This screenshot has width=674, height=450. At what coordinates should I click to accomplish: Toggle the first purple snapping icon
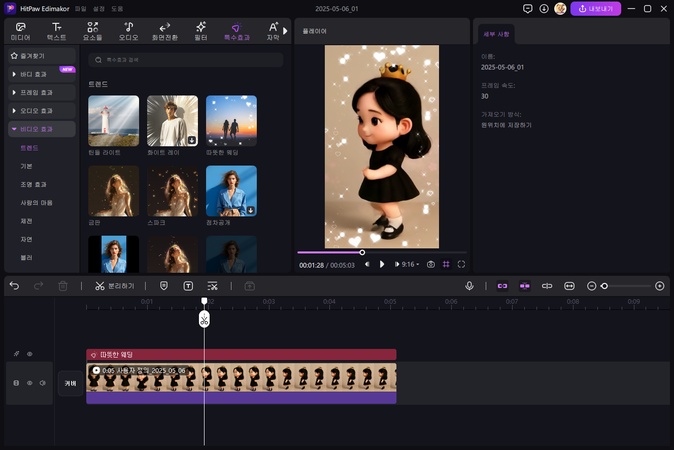(502, 286)
